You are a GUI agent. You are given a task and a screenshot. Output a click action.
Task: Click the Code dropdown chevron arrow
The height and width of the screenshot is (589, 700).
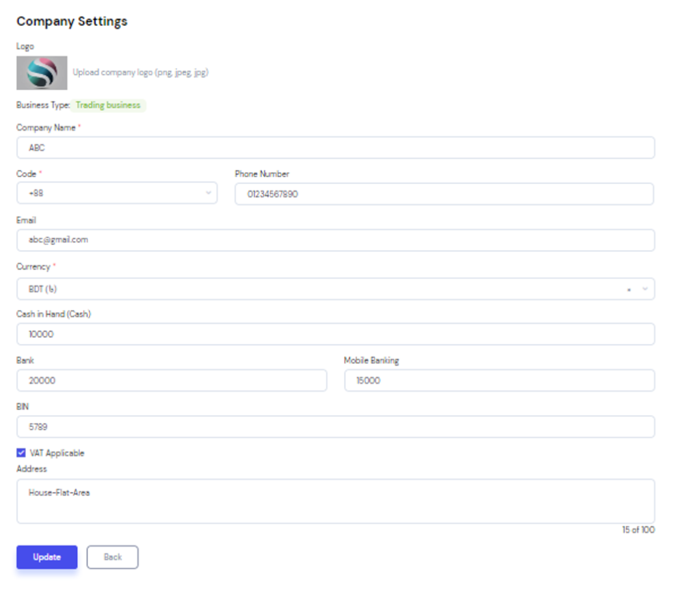click(x=208, y=193)
